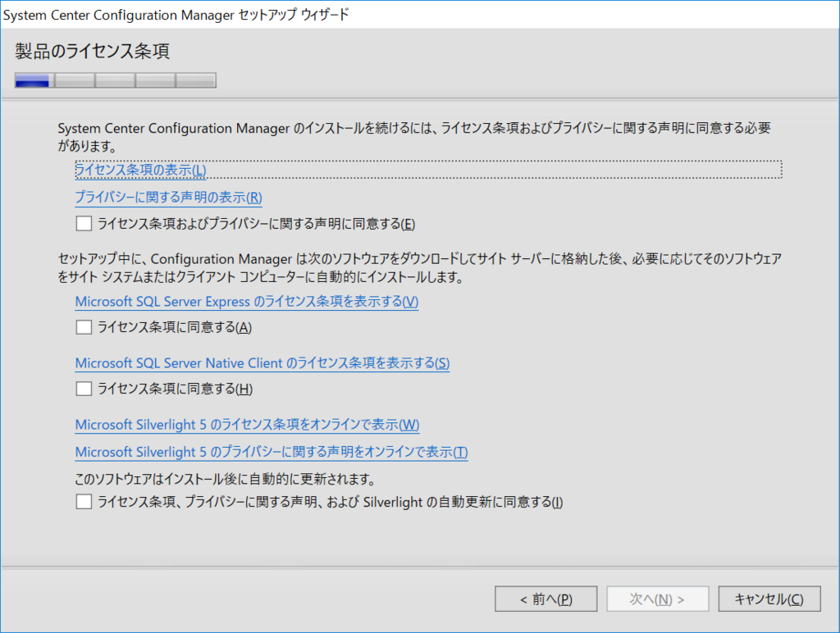The image size is (840, 633).
Task: Check Silverlight の自動更新に同意する(I) checkbox
Action: click(x=84, y=502)
